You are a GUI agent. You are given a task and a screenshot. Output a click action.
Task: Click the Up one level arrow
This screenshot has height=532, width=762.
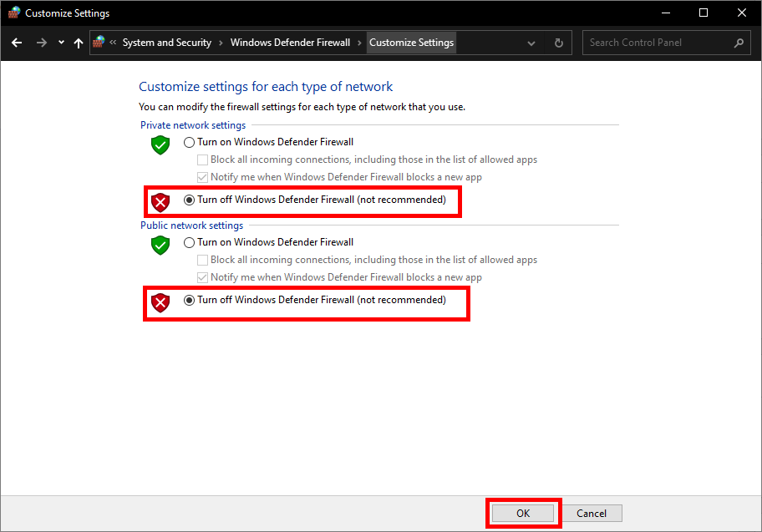click(x=79, y=43)
